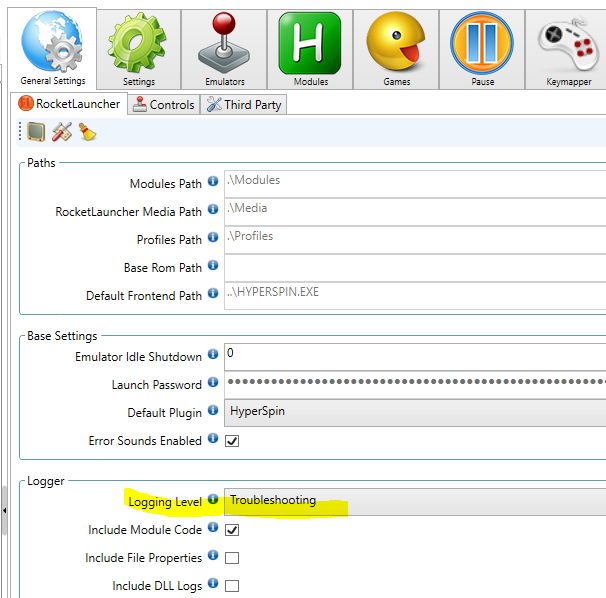Disable the Error Sounds Enabled checkbox
This screenshot has height=598, width=606.
coord(232,441)
